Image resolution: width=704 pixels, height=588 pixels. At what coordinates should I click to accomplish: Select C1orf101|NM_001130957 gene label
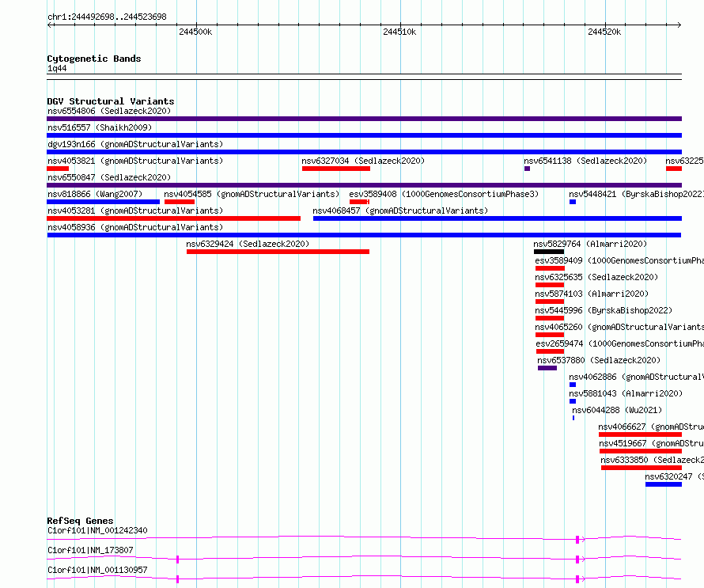tap(97, 570)
